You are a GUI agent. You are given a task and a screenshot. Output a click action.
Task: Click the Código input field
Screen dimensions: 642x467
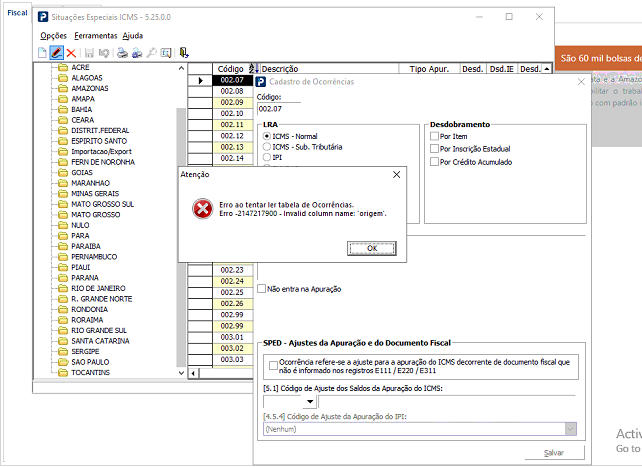tap(286, 108)
